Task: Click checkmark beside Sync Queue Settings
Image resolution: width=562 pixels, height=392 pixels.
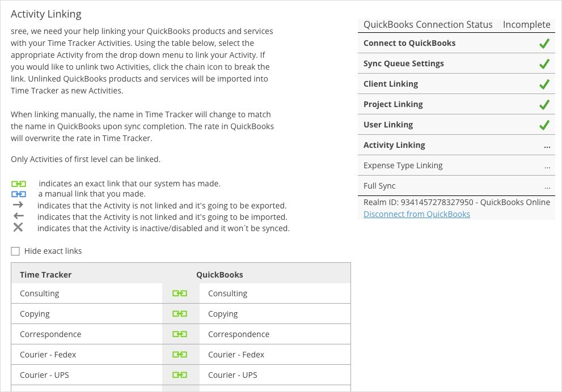Action: pyautogui.click(x=544, y=64)
